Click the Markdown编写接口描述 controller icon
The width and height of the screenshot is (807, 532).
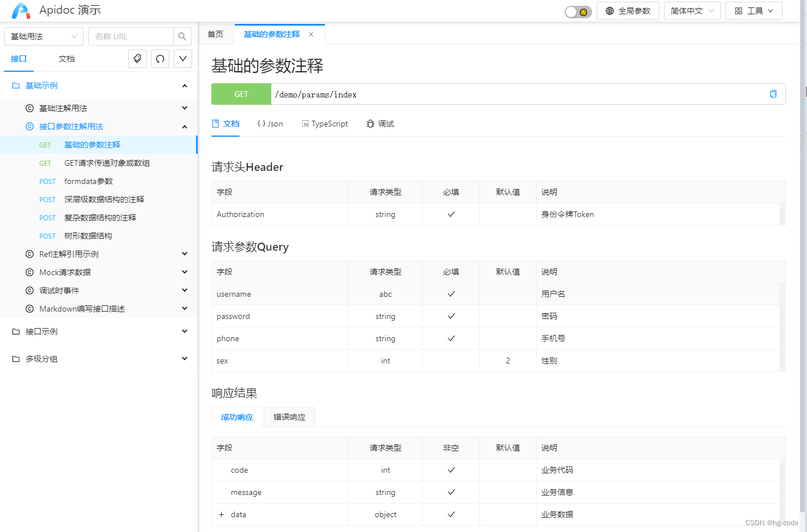[30, 309]
